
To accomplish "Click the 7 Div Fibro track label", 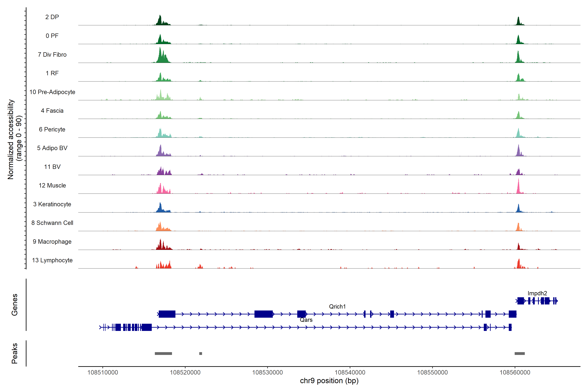I will point(52,55).
